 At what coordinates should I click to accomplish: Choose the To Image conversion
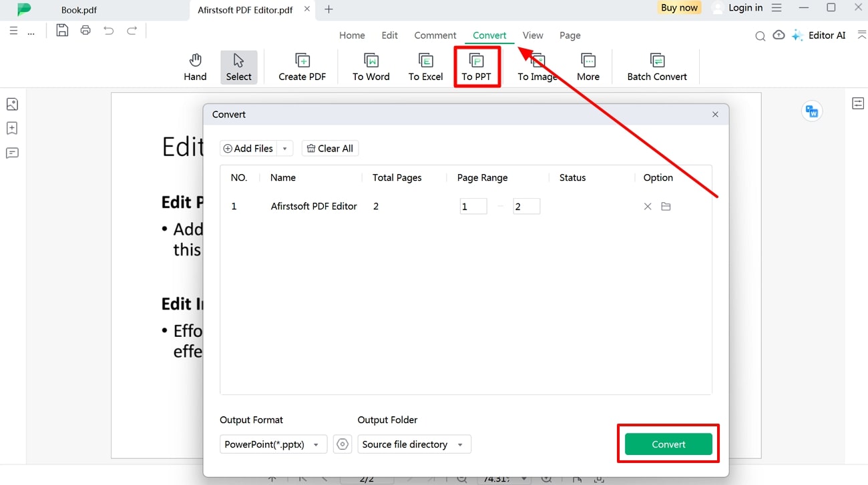[537, 67]
